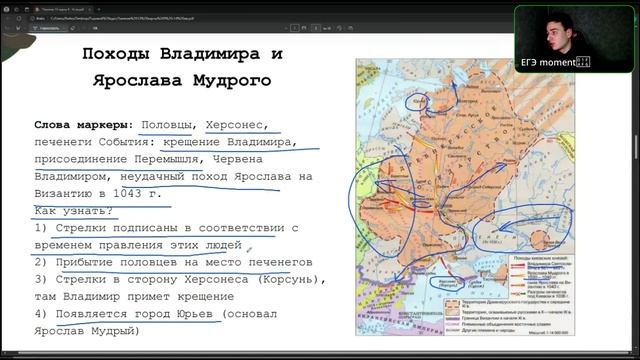
Task: Click the vertical scrollbar thumb
Action: click(636, 147)
